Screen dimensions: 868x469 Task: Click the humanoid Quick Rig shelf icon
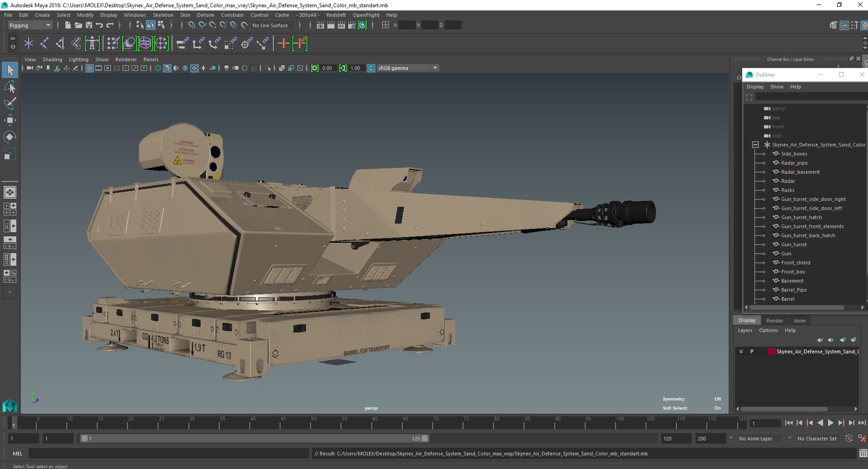pyautogui.click(x=92, y=44)
